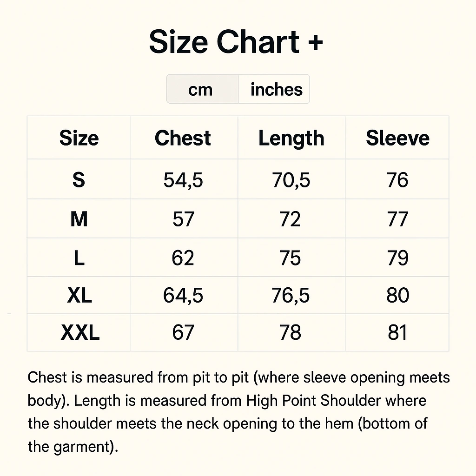Select the XXL size row label
The height and width of the screenshot is (476, 476).
80,332
